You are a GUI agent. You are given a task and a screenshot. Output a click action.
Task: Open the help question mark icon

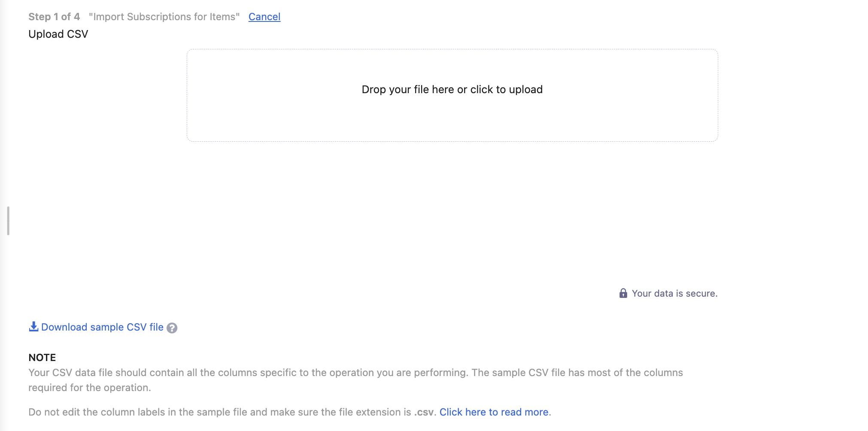coord(172,328)
